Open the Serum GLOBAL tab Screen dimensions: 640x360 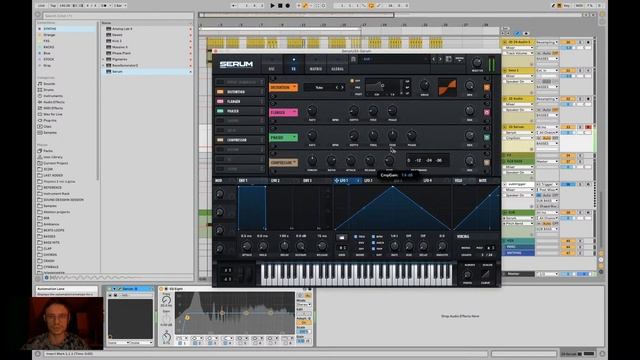(x=337, y=64)
